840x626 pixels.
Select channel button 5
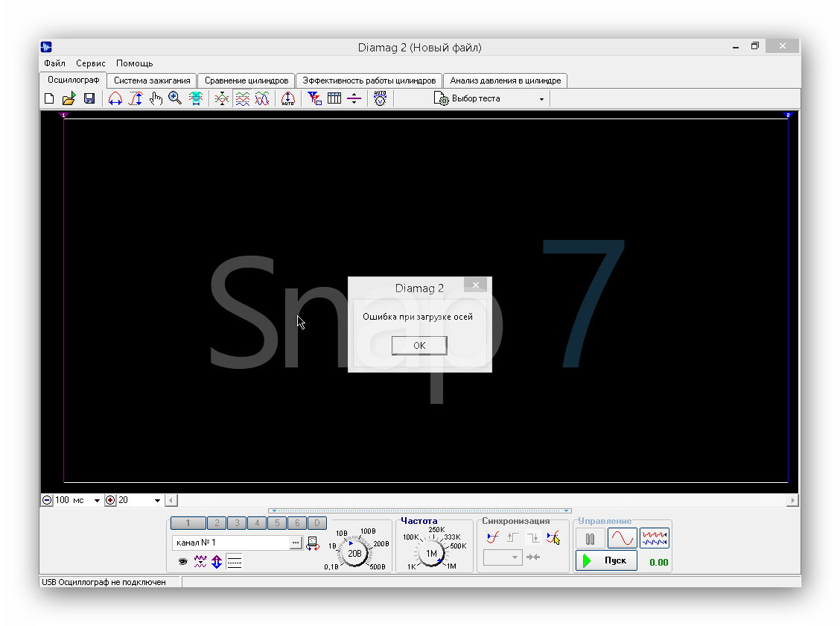pos(277,523)
